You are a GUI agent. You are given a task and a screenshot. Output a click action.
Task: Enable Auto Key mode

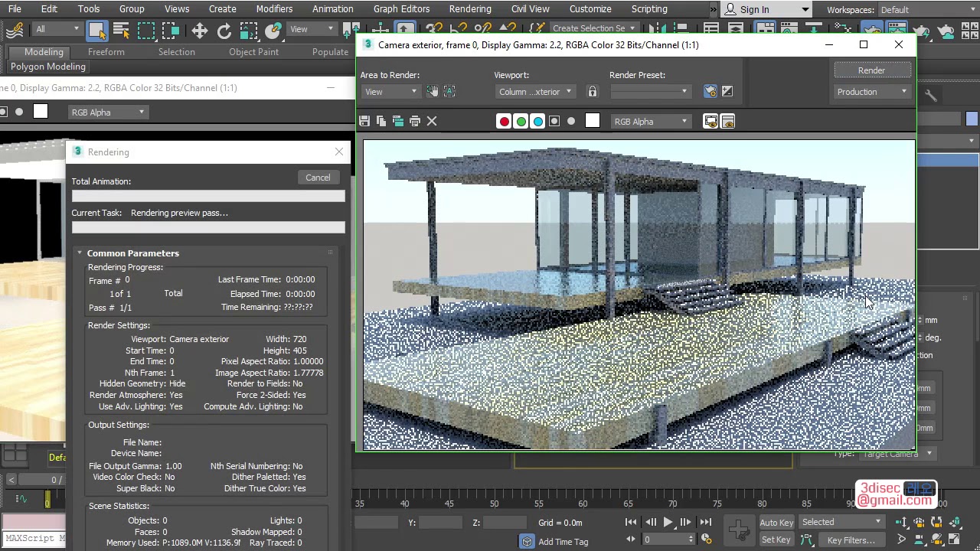click(776, 523)
